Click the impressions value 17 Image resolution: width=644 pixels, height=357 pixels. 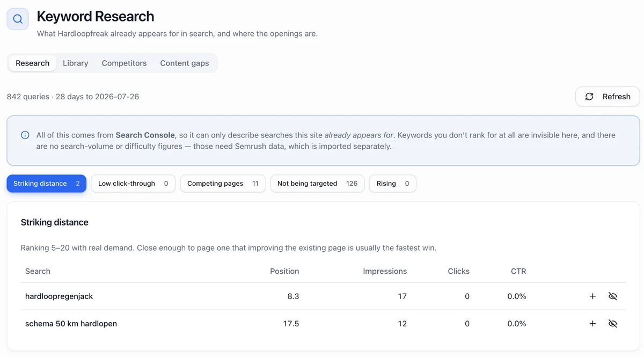click(402, 296)
